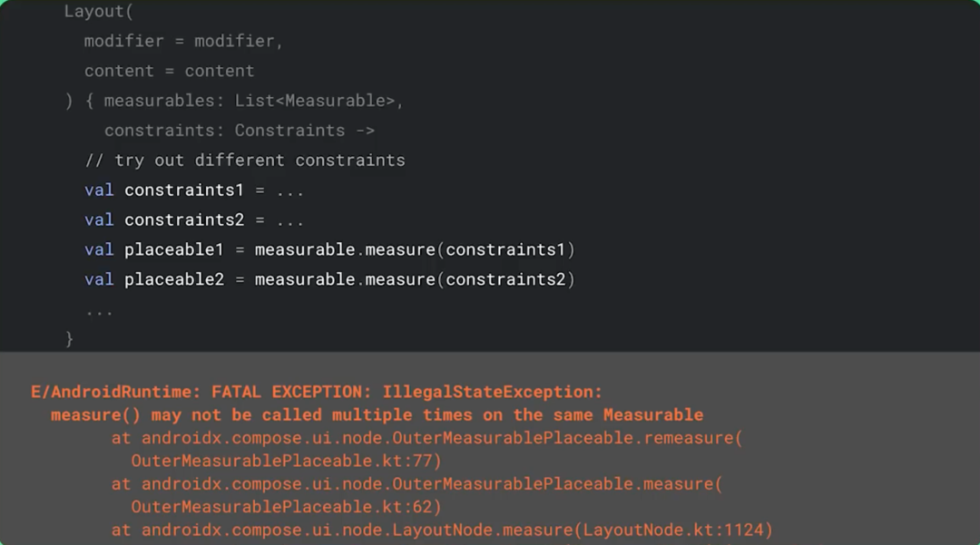Click the constraints1 variable declaration
This screenshot has width=980, height=545.
190,190
